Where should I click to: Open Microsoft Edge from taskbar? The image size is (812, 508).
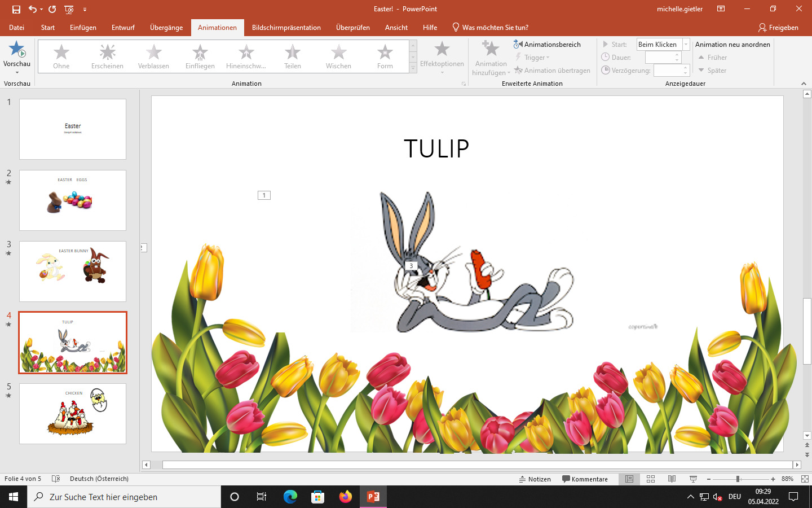click(x=290, y=497)
